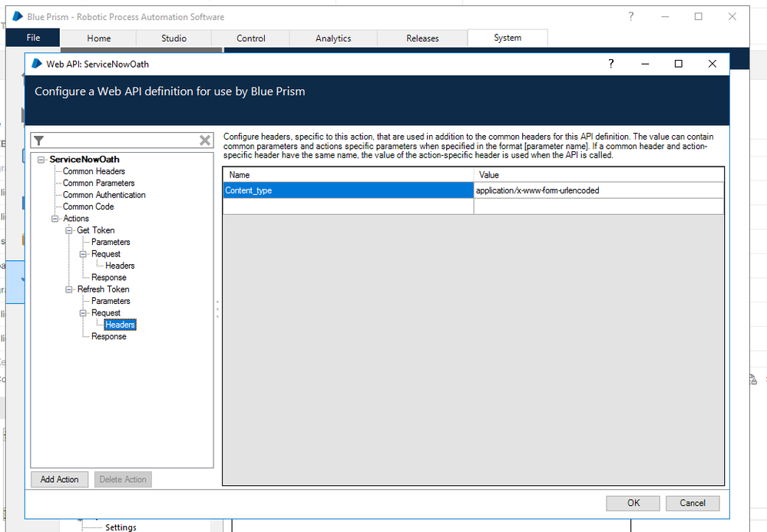Select Common Authentication tree item
Screen dimensions: 767x532
tap(104, 195)
